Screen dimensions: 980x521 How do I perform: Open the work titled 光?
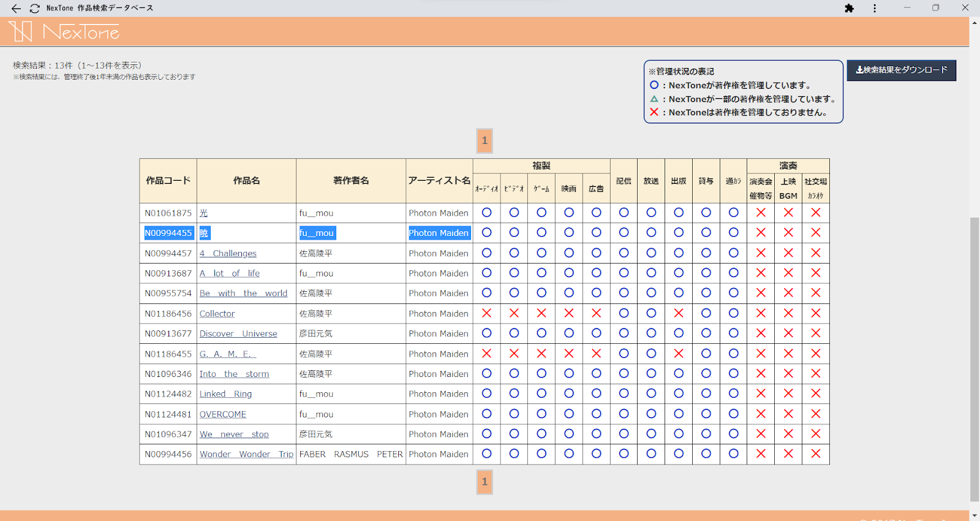(x=204, y=213)
